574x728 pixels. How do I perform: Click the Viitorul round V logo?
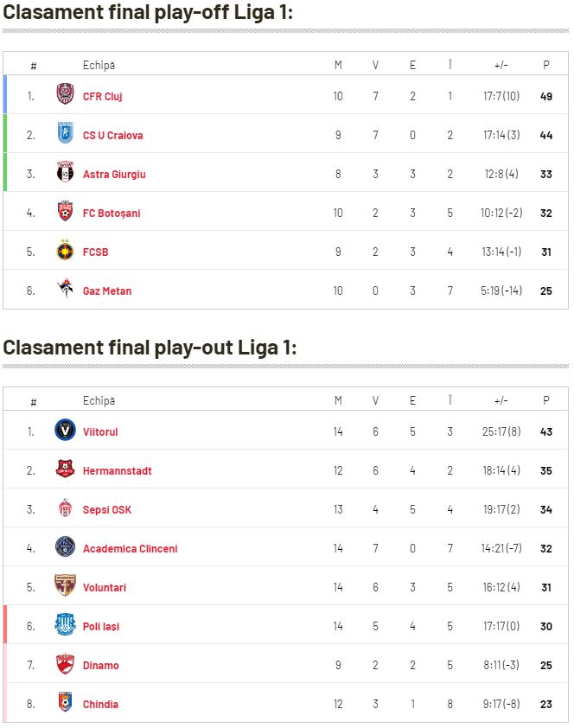coord(65,430)
